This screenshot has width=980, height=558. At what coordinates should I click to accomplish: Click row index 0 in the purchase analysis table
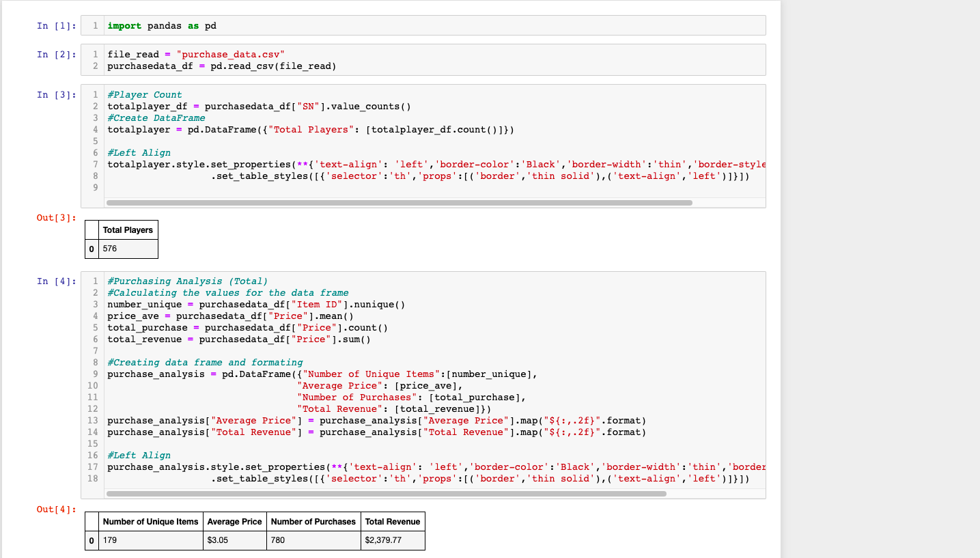[x=92, y=540]
